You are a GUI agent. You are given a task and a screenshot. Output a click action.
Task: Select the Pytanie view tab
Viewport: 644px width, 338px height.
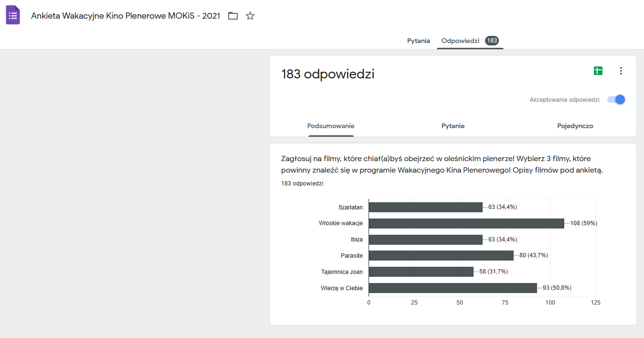pyautogui.click(x=453, y=126)
